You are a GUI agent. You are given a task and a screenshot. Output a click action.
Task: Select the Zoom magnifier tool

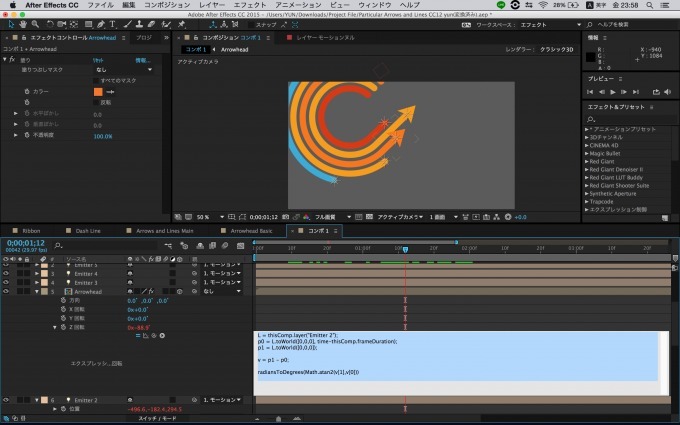coord(35,23)
